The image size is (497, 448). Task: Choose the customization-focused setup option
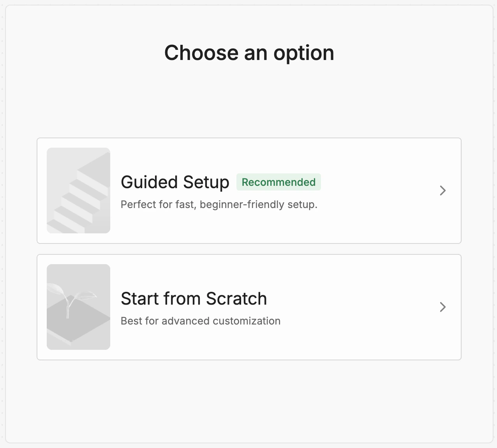click(x=248, y=307)
